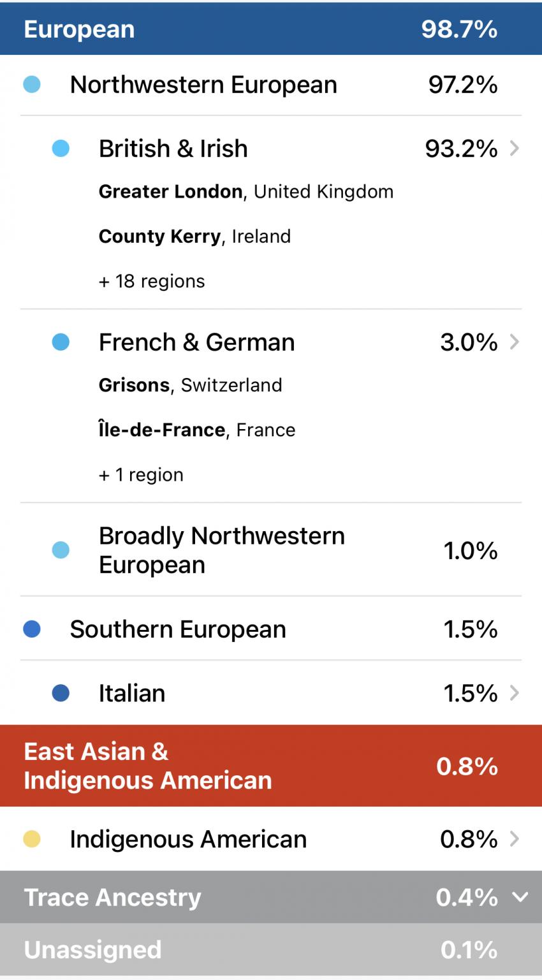Viewport: 542px width, 980px height.
Task: Click the yellow Indigenous American dot
Action: click(32, 839)
